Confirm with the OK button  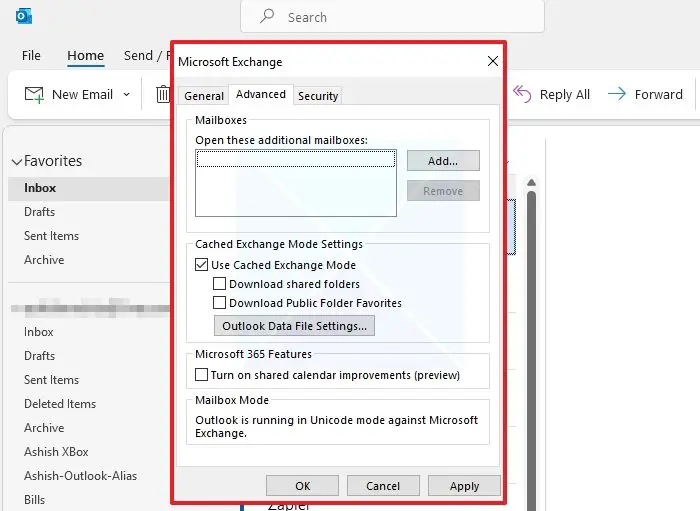pos(302,486)
